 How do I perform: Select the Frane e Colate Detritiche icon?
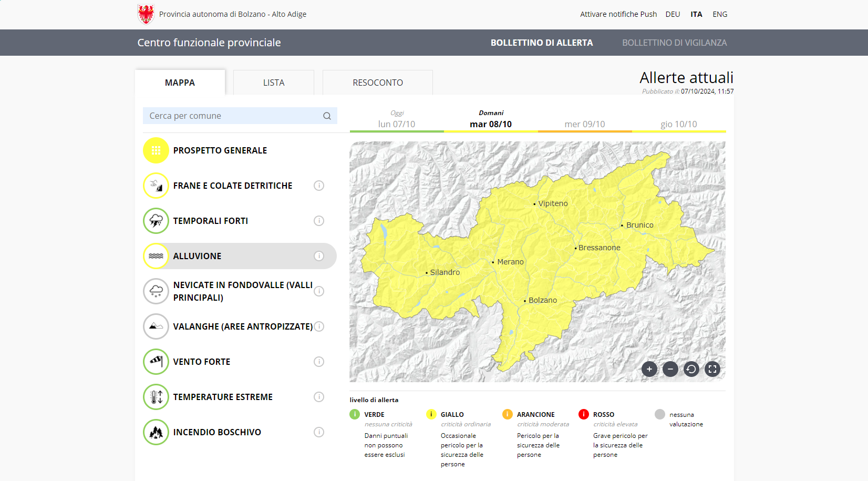pos(156,186)
